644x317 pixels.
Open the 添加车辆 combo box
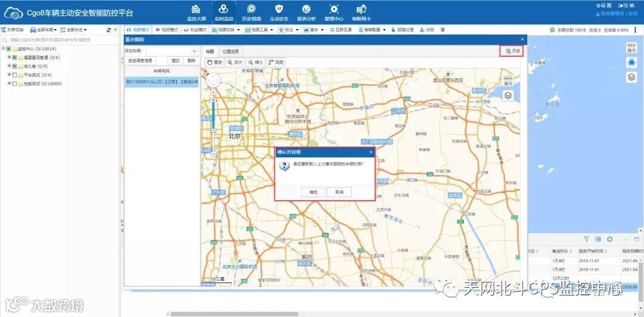pyautogui.click(x=172, y=51)
